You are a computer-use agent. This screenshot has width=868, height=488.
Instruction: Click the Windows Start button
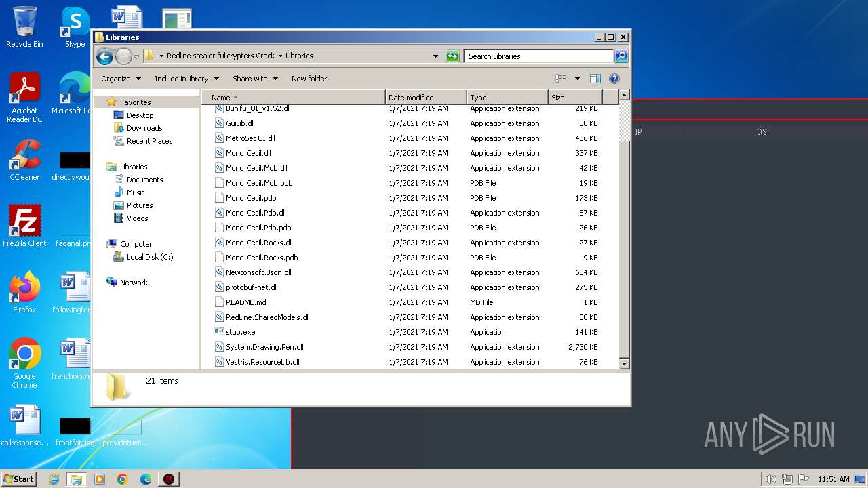(x=19, y=479)
